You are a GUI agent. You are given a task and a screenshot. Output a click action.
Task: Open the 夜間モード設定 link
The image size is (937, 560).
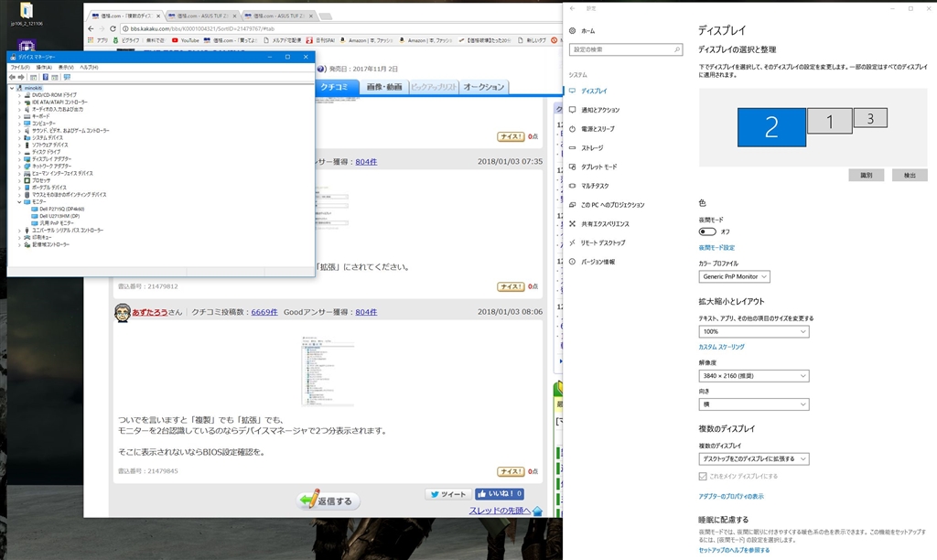(x=716, y=247)
